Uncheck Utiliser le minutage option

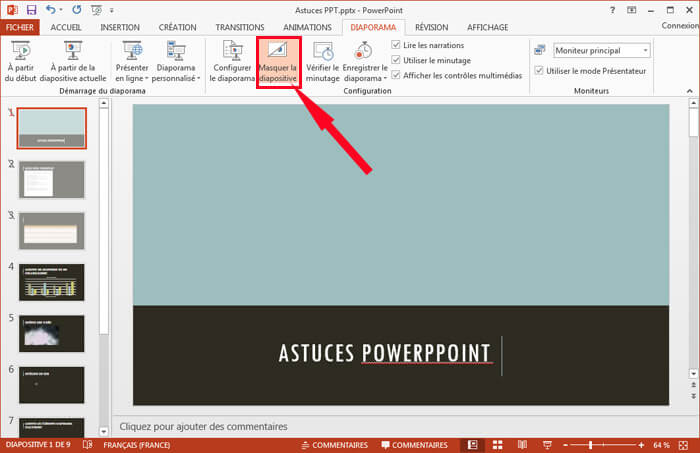[397, 61]
